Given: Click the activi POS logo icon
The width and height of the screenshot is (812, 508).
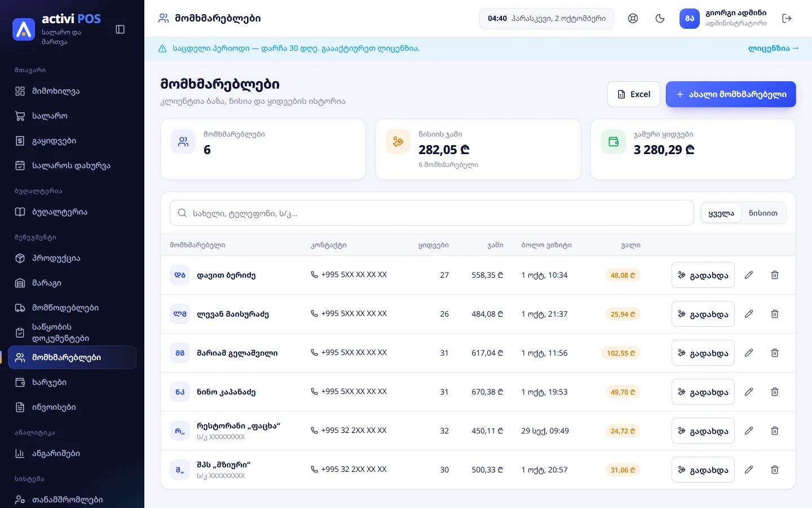Looking at the screenshot, I should point(24,29).
